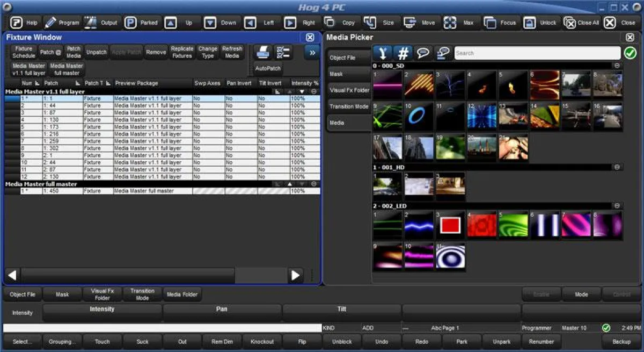The image size is (644, 352).
Task: Open the Output window icon
Action: (91, 23)
